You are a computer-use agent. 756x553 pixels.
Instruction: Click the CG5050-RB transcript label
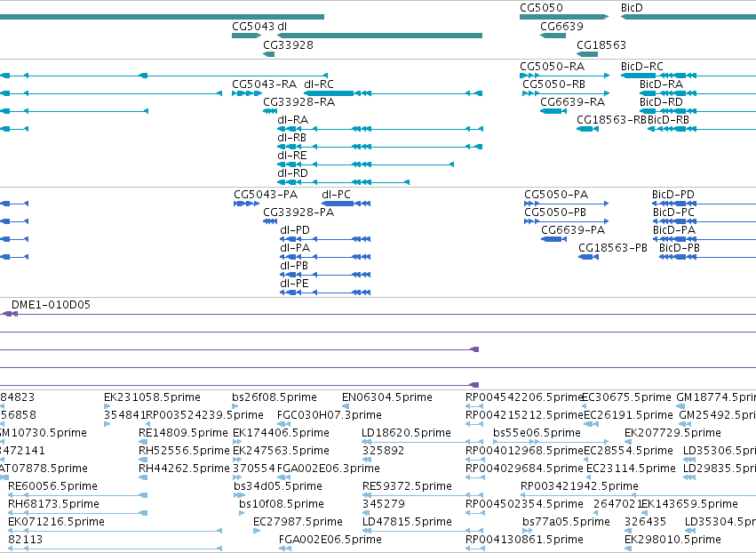click(553, 84)
